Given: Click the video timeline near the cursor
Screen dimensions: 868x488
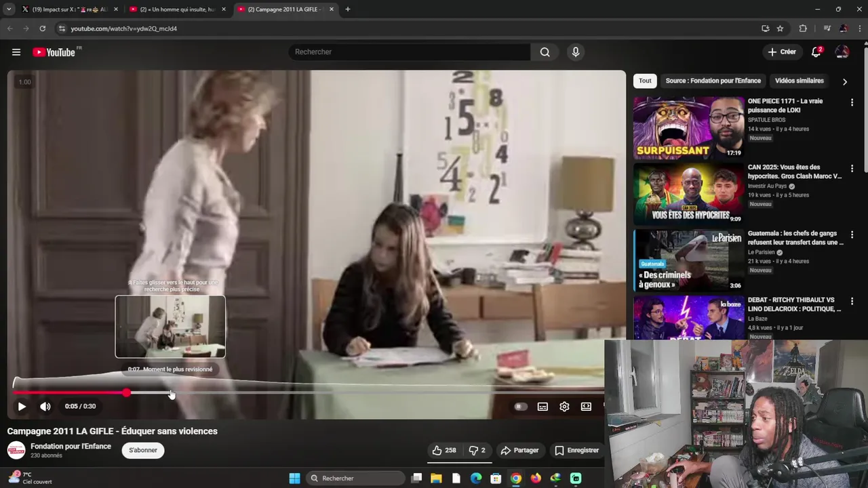Looking at the screenshot, I should (170, 393).
